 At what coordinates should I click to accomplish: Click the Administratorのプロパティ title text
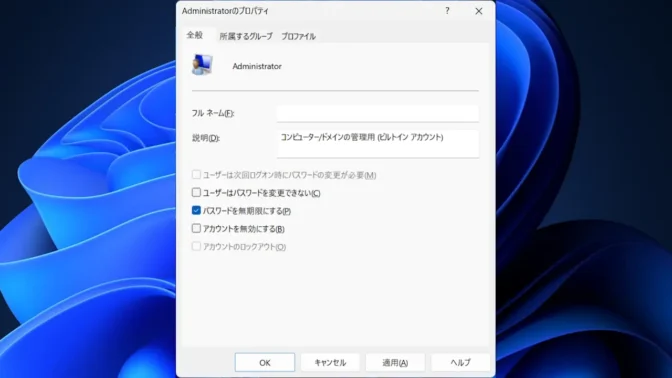pos(225,11)
